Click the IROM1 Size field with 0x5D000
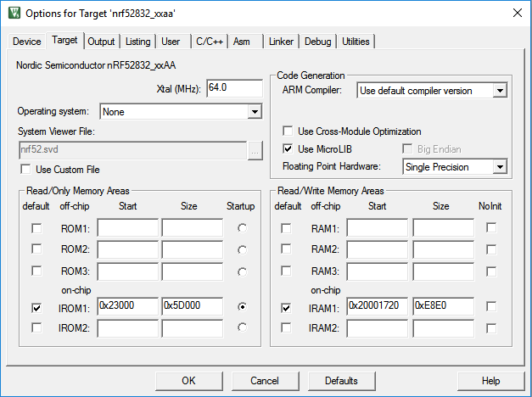The width and height of the screenshot is (532, 397). (x=193, y=306)
